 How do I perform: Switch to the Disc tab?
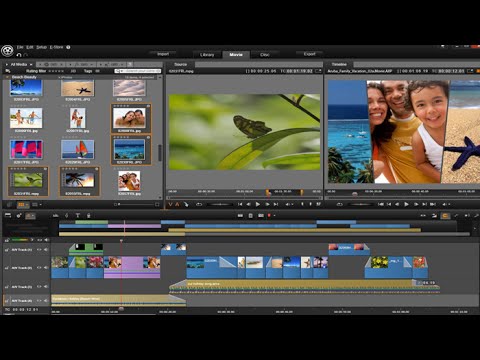265,55
